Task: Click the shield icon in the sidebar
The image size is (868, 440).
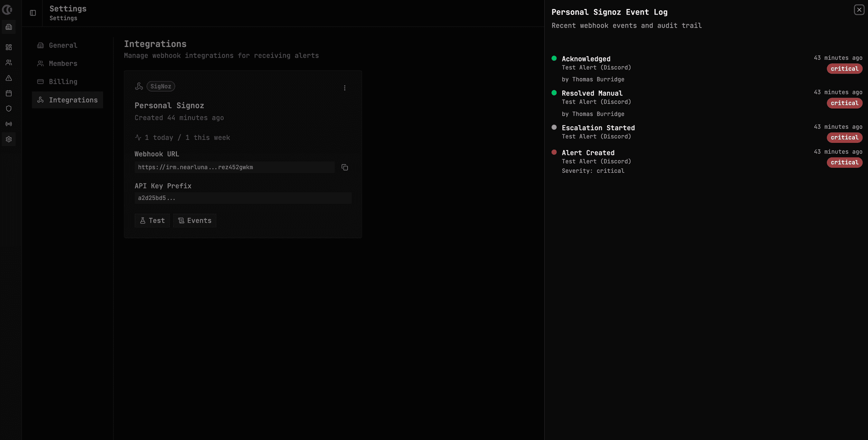Action: (x=8, y=109)
